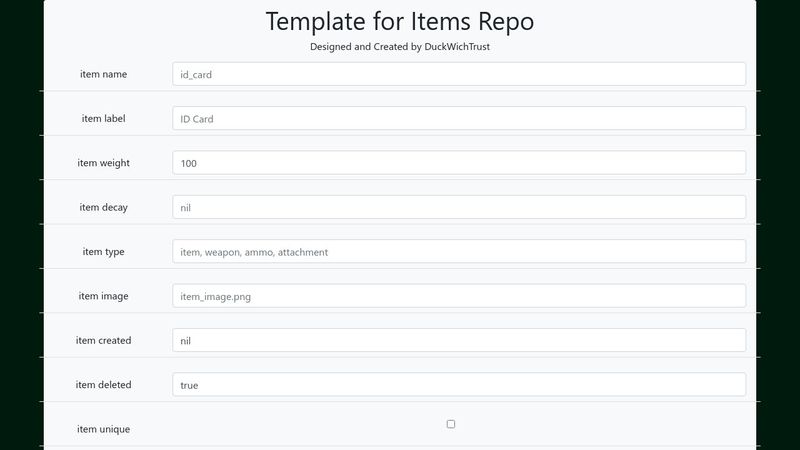
Task: Click into the item weight field
Action: coord(459,163)
